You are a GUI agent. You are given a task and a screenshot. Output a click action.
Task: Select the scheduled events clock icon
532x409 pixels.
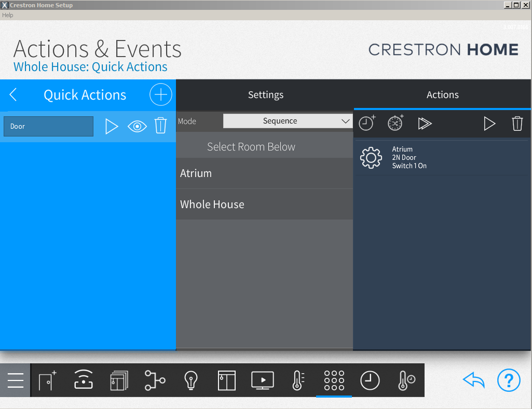370,380
